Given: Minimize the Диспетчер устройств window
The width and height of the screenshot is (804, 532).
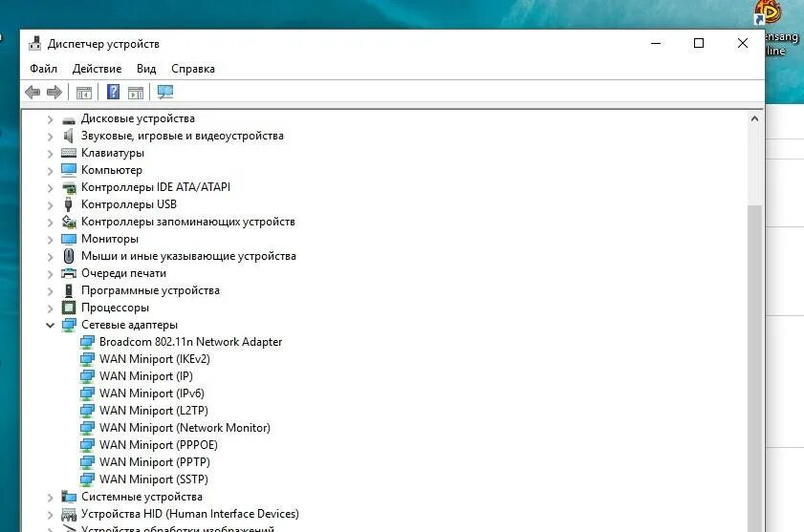Looking at the screenshot, I should (x=656, y=44).
